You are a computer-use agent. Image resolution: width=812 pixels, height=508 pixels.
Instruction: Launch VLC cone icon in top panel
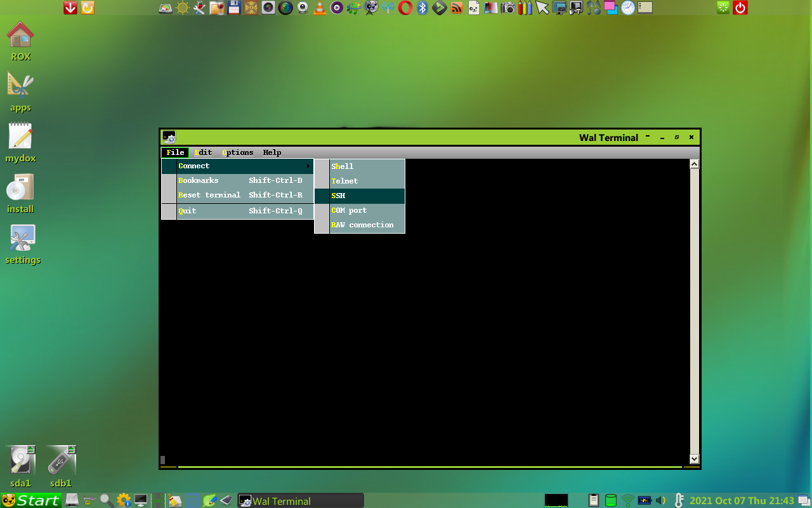(x=320, y=8)
